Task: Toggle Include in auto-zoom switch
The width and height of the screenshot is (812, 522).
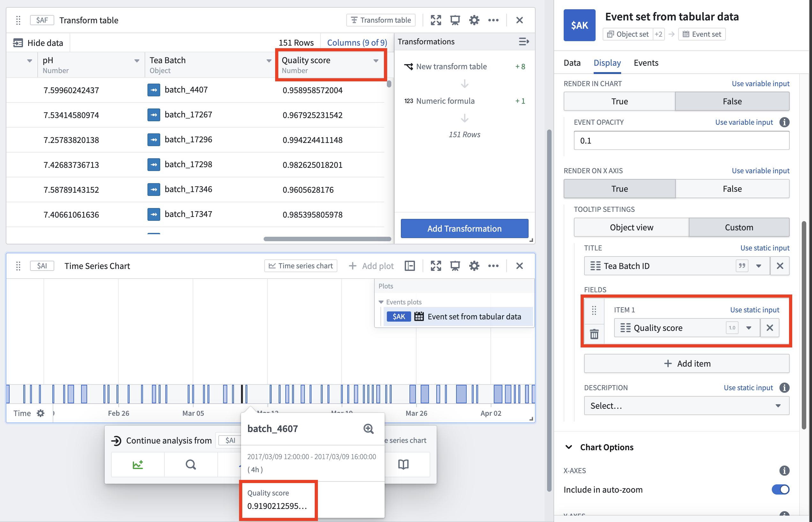Action: coord(780,489)
